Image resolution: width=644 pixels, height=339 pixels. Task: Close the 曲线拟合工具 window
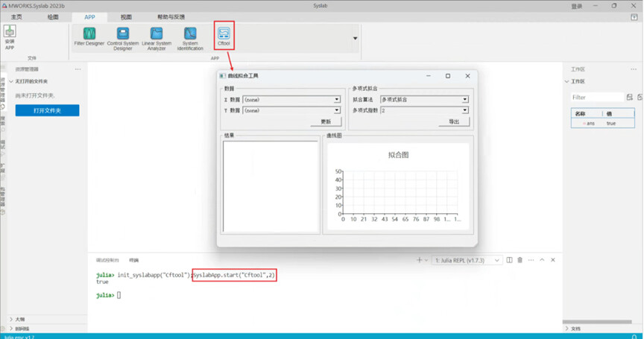[467, 76]
